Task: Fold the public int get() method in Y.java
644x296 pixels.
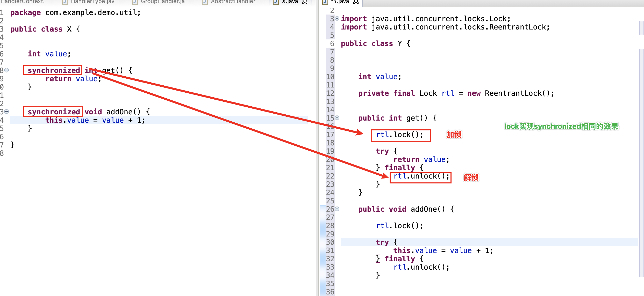Action: [x=337, y=118]
